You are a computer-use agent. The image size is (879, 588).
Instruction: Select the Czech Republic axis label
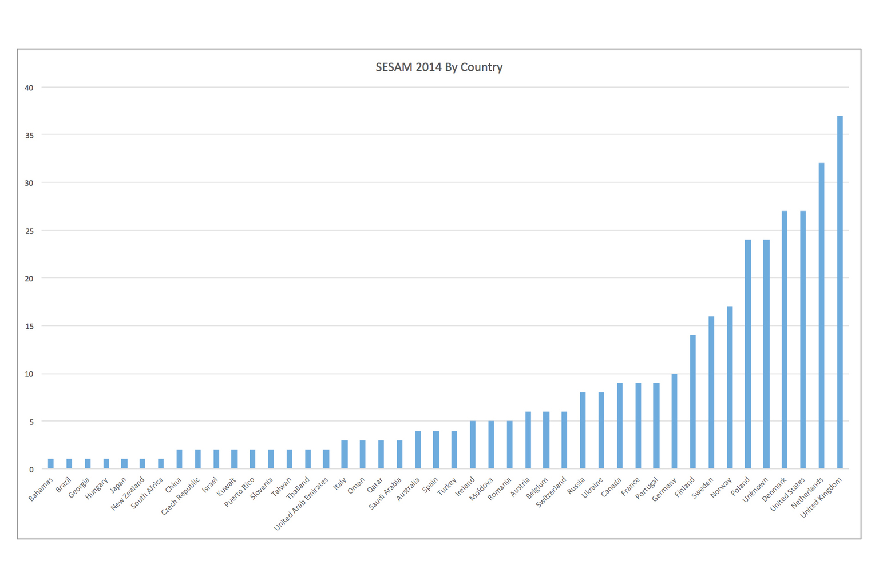pyautogui.click(x=181, y=496)
